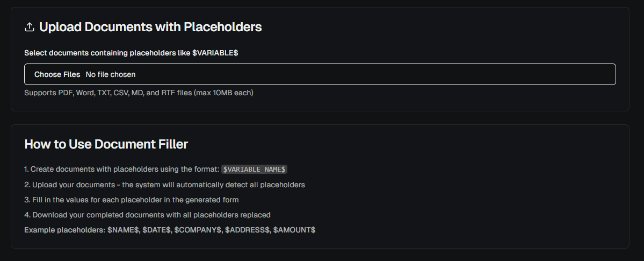
Task: Click step 3 about filling in values
Action: (131, 200)
